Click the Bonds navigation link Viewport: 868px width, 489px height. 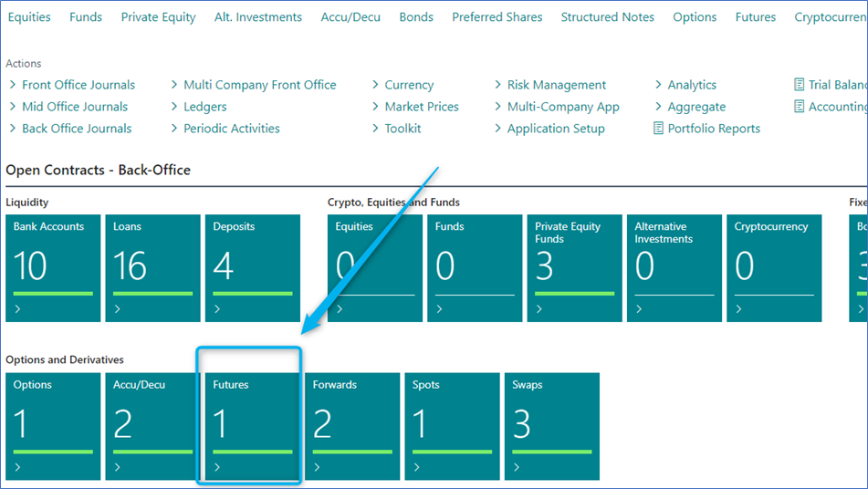click(416, 17)
